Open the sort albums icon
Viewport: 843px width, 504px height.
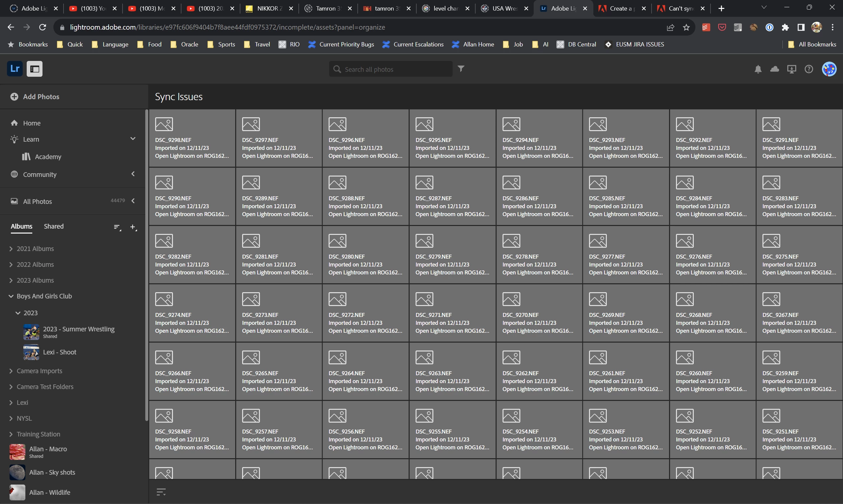[117, 227]
